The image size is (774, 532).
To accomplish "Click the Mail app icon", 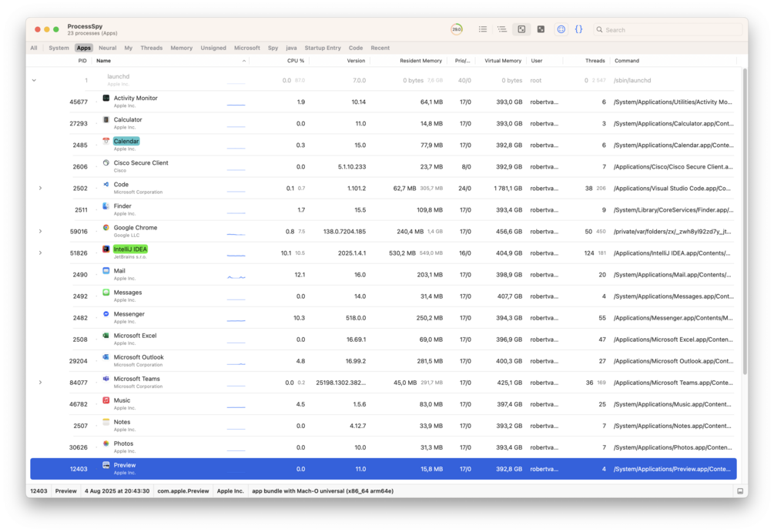I will [106, 271].
